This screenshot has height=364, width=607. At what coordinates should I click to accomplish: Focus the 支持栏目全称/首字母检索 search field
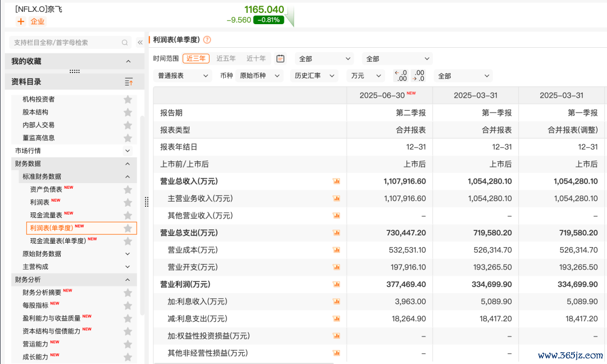(x=70, y=43)
